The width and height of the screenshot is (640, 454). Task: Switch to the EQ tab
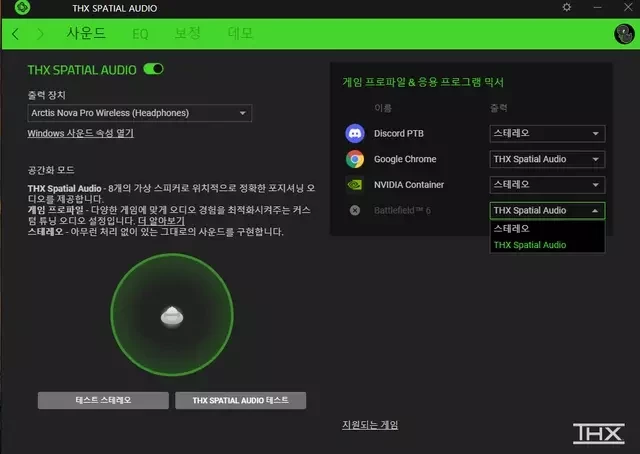click(140, 34)
